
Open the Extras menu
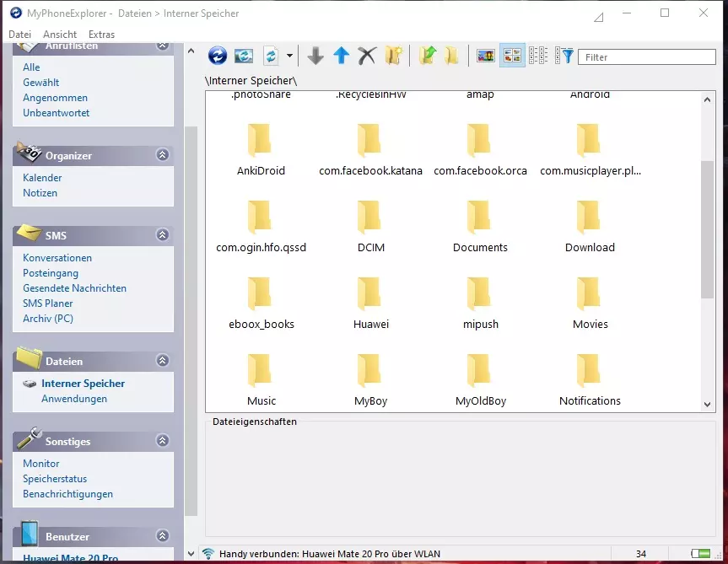pyautogui.click(x=102, y=35)
